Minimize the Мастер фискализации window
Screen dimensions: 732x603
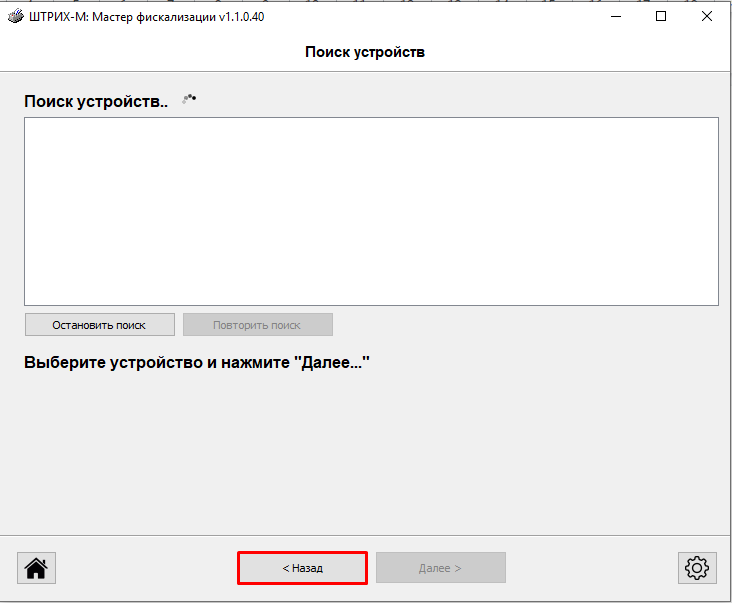(614, 17)
